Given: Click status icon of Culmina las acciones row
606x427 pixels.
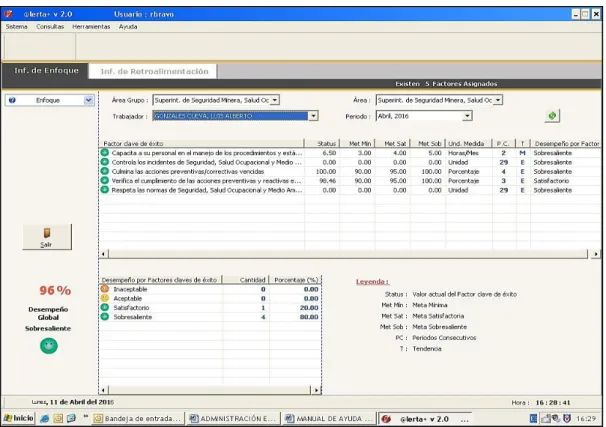Looking at the screenshot, I should [105, 171].
